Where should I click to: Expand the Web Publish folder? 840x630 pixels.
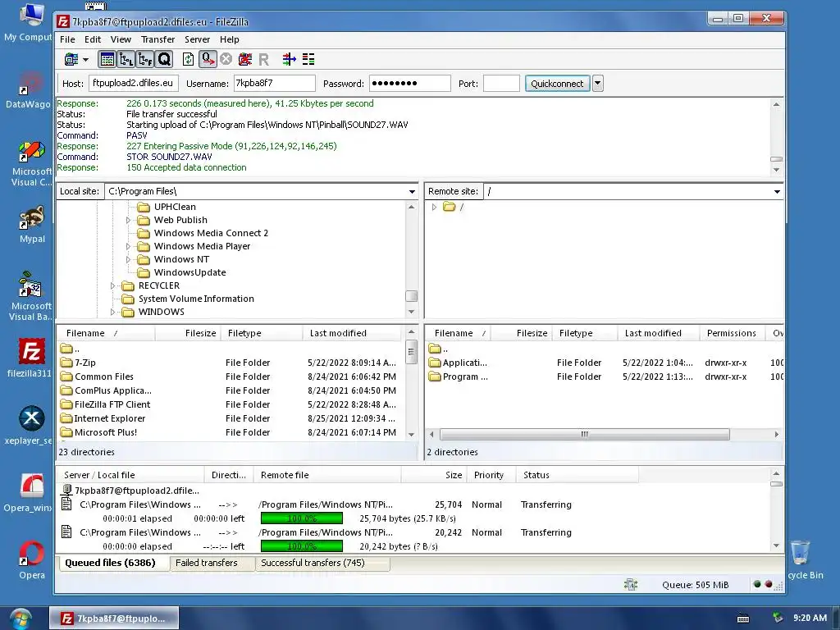tap(128, 220)
